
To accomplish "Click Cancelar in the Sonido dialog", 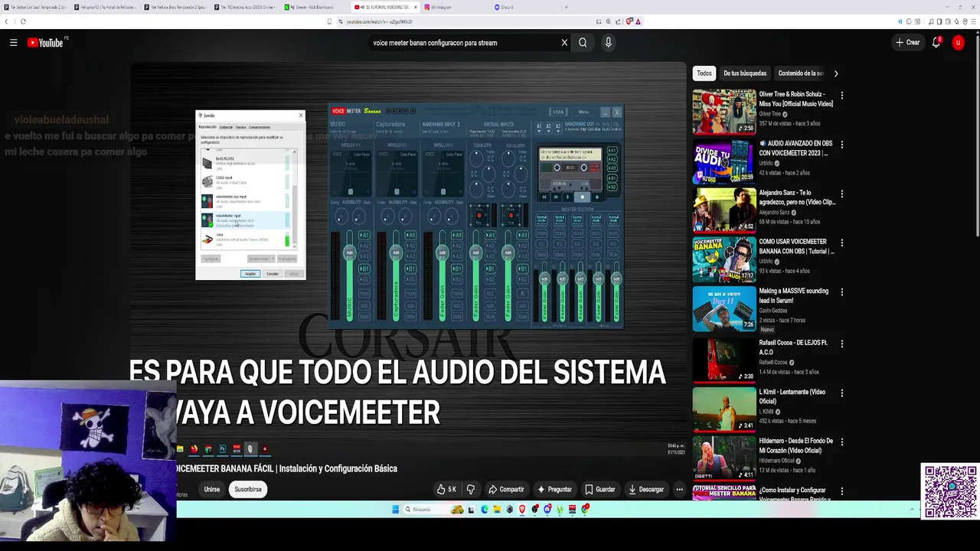I will coord(273,273).
